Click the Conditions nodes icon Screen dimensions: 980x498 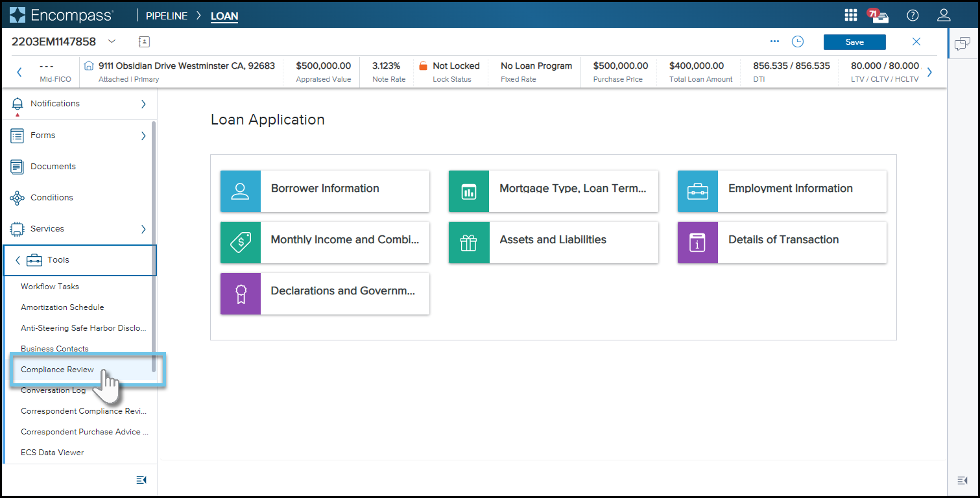(x=18, y=198)
